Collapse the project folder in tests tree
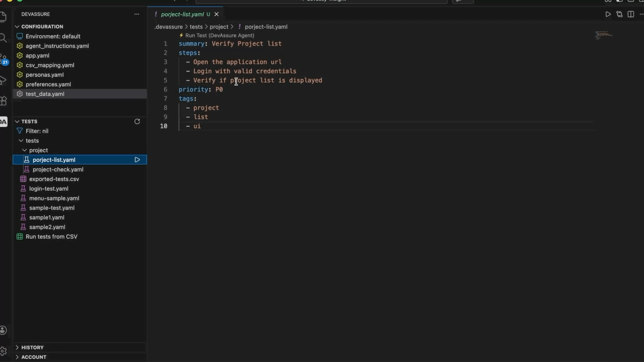The height and width of the screenshot is (362, 644). click(24, 150)
